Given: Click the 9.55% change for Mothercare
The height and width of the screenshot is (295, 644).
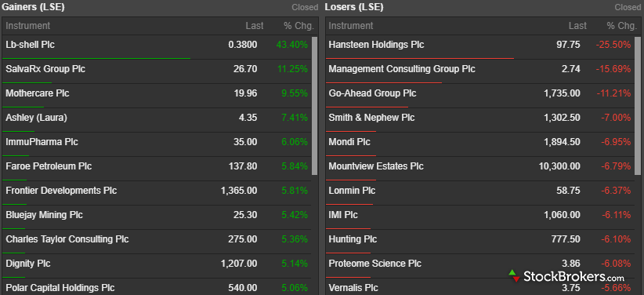Looking at the screenshot, I should coord(295,93).
